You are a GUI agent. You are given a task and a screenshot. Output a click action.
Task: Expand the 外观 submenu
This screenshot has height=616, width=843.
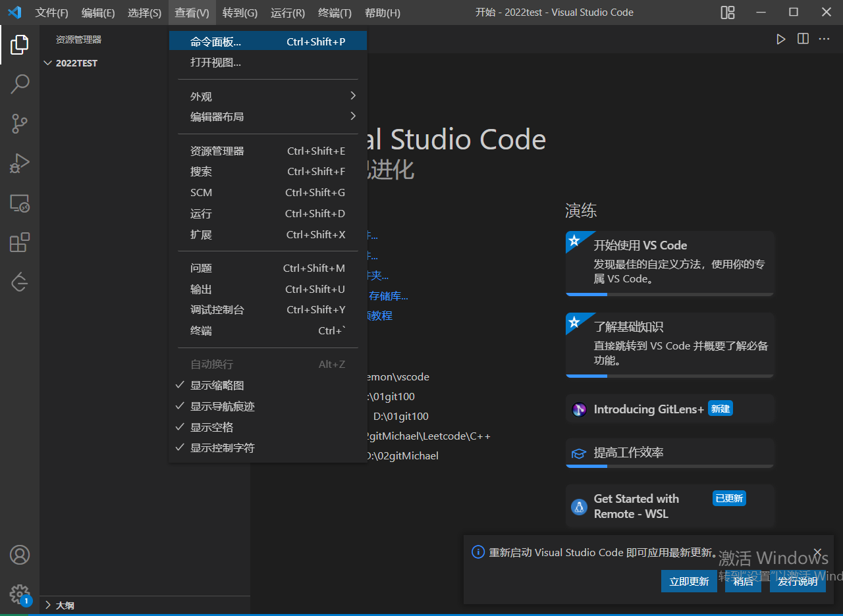[268, 97]
